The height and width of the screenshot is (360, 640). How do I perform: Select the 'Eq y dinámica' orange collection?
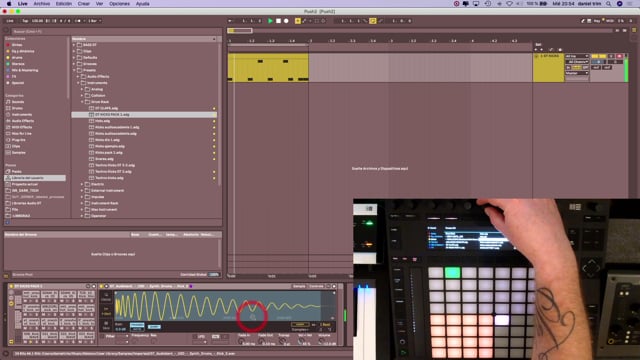coord(22,51)
